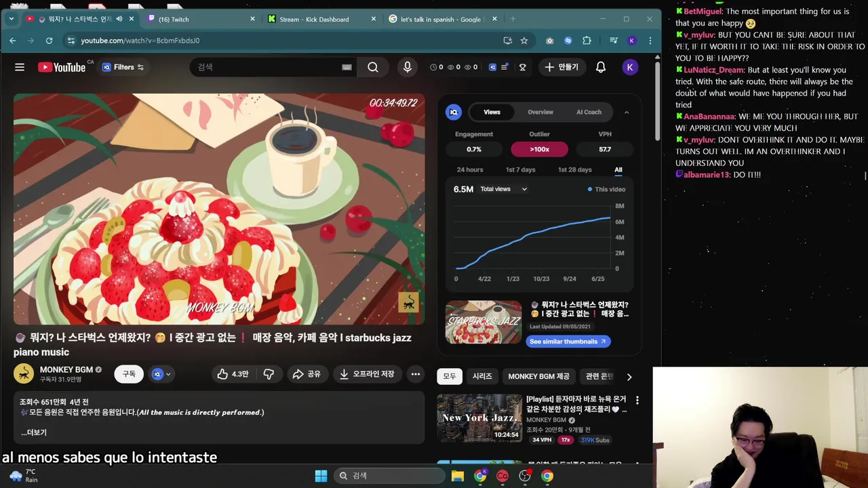The image size is (868, 488).
Task: Open the tab search dropdown arrow
Action: (x=12, y=19)
